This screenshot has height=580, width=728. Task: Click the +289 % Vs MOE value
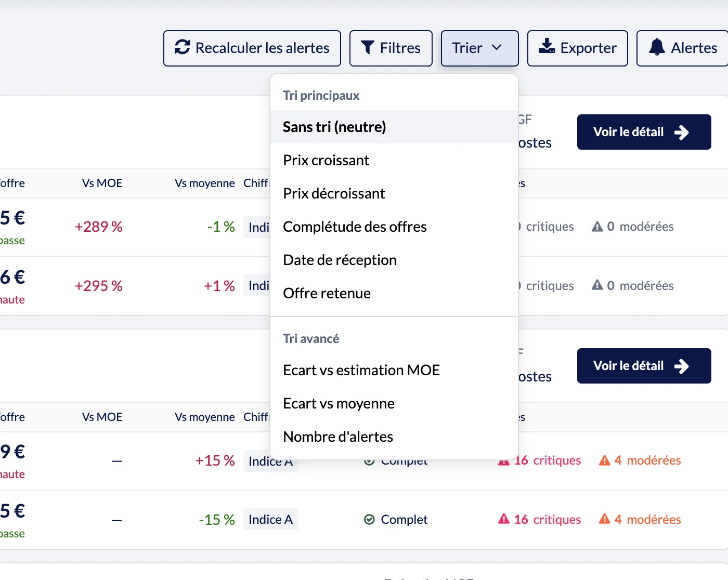pos(99,227)
